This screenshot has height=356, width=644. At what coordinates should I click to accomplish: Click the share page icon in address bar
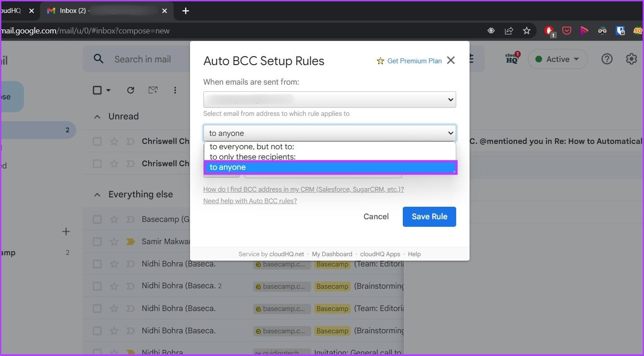pyautogui.click(x=509, y=31)
